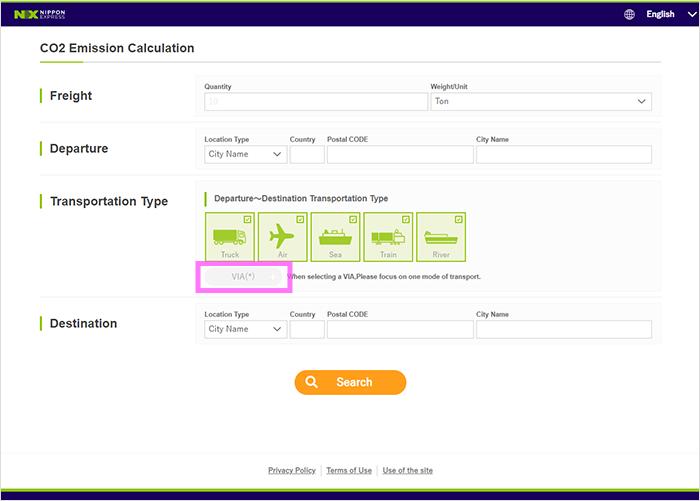Select the Truck transportation icon
Viewport: 700px width, 501px height.
(x=229, y=238)
